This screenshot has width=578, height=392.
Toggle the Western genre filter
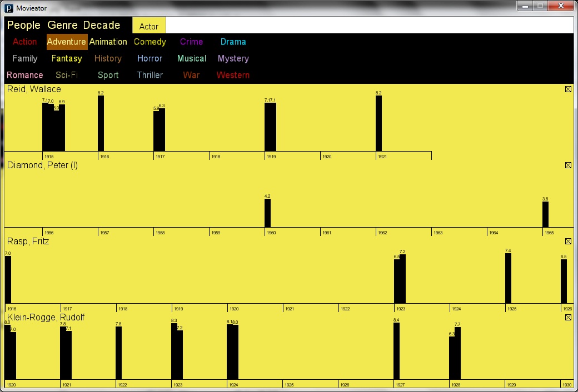tap(233, 75)
